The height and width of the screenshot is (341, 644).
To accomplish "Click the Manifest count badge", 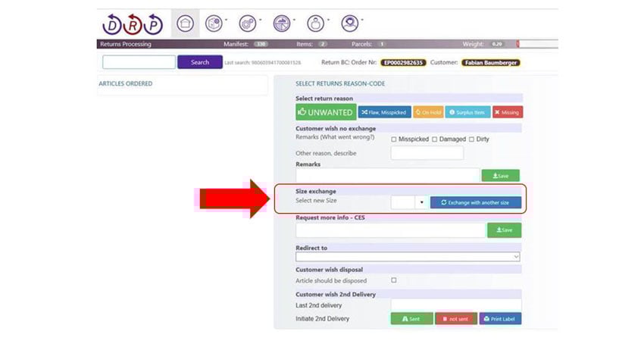I will click(261, 44).
